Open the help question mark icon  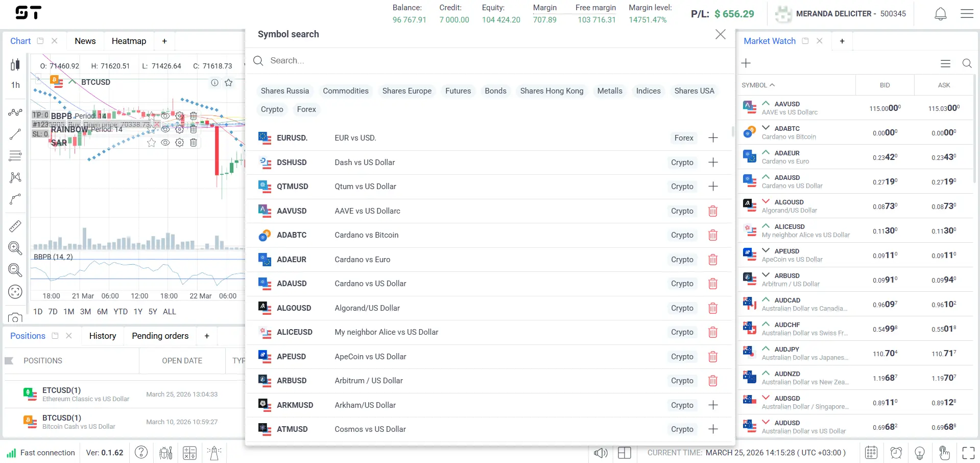pyautogui.click(x=141, y=452)
